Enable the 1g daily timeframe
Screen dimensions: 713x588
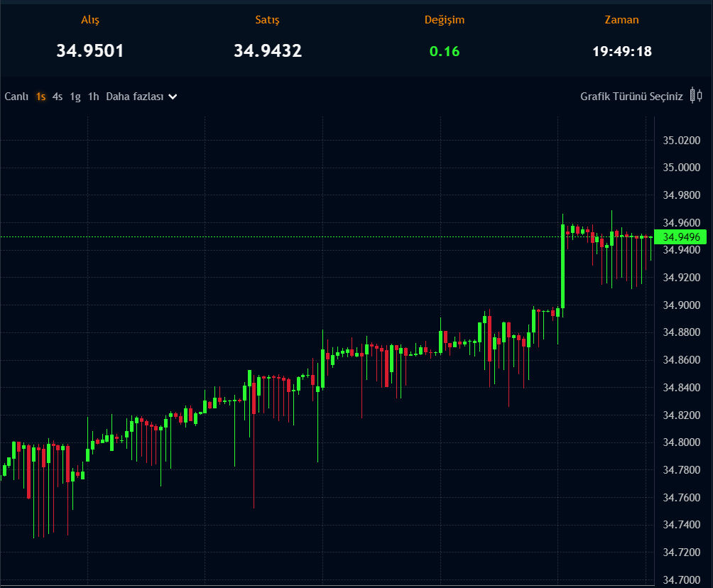tap(74, 97)
